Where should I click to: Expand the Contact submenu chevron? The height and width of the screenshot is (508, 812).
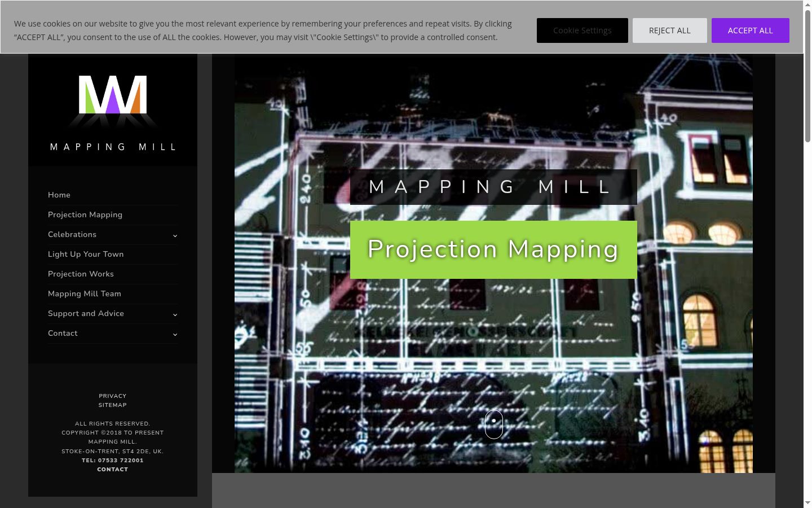[175, 334]
